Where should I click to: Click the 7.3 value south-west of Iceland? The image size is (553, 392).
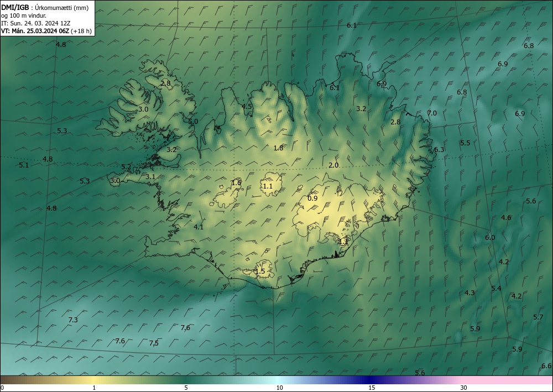[x=73, y=320]
